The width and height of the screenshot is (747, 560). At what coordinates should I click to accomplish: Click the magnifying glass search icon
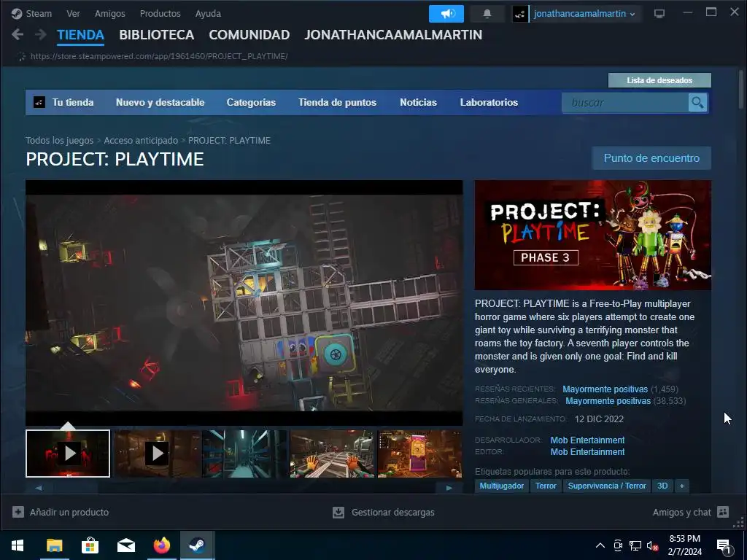(x=697, y=103)
